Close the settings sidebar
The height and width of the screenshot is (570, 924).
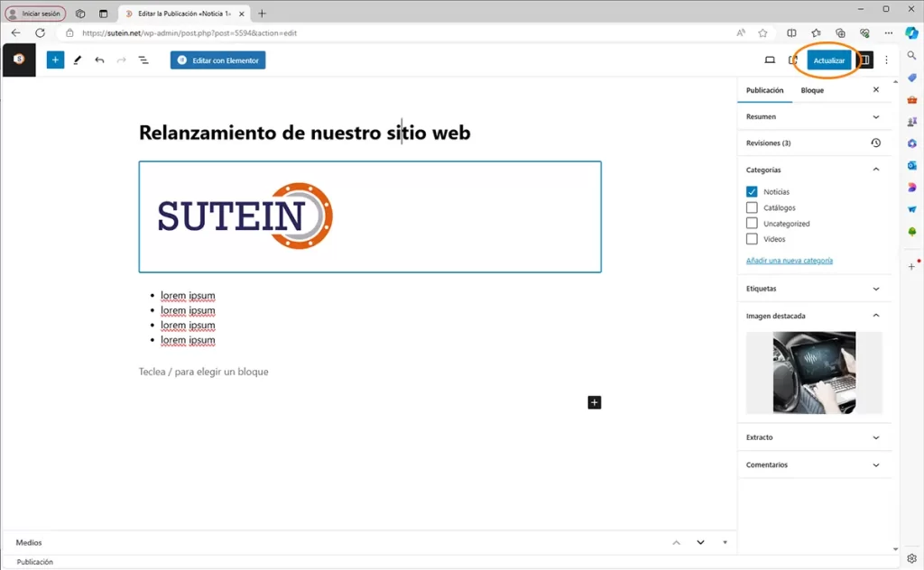pos(875,89)
